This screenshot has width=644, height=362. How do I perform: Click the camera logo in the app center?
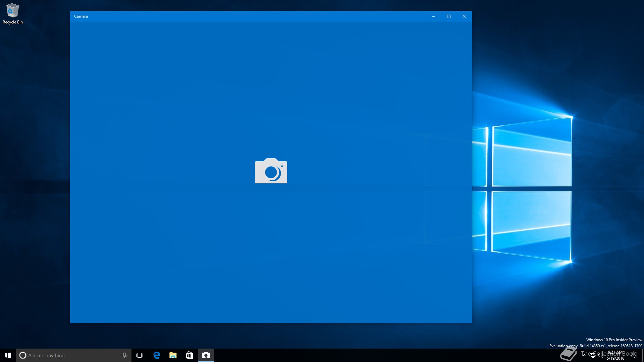pos(271,171)
